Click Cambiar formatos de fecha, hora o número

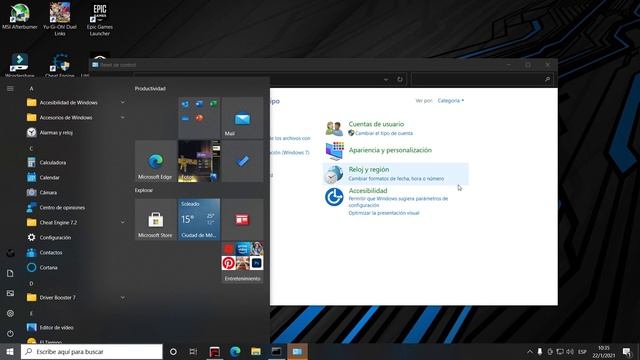coord(396,179)
